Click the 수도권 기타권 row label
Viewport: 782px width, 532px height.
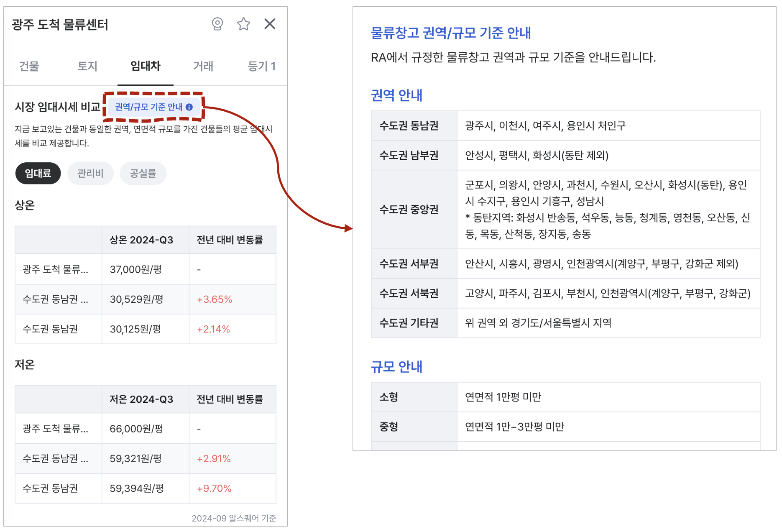click(x=409, y=323)
